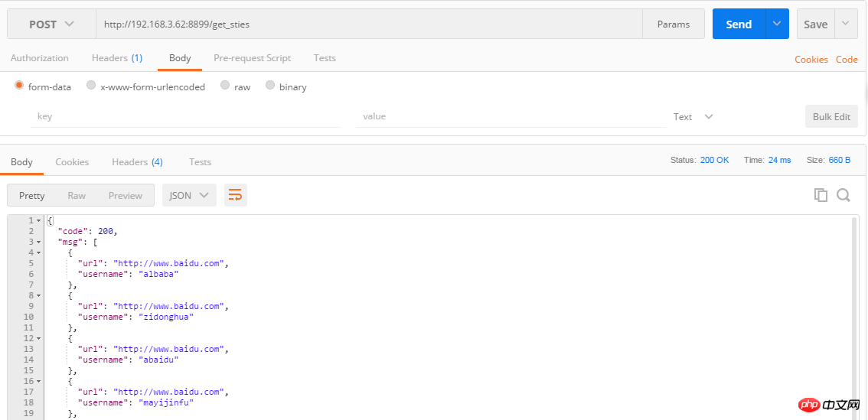
Task: Open the Params editor button
Action: [673, 24]
